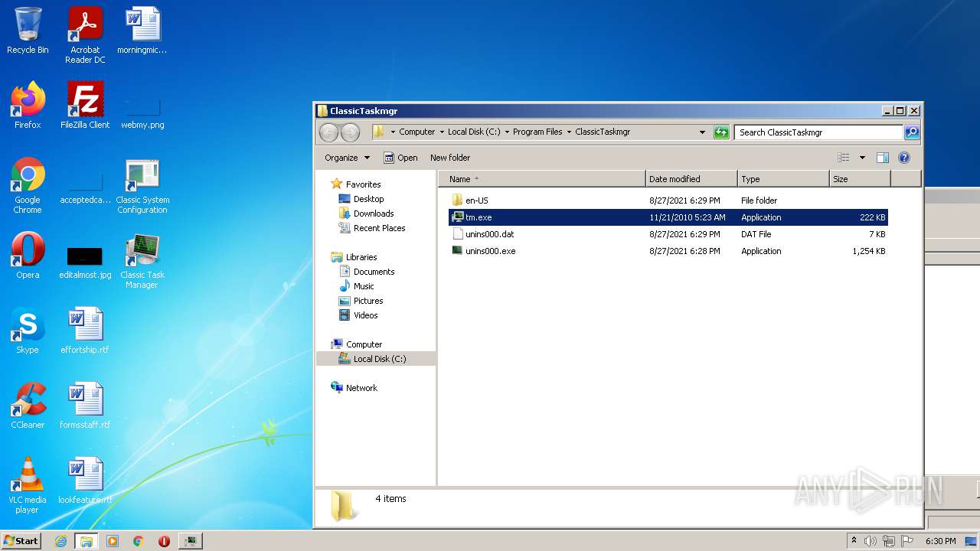Sort by Type column header
This screenshot has width=980, height=551.
(783, 179)
